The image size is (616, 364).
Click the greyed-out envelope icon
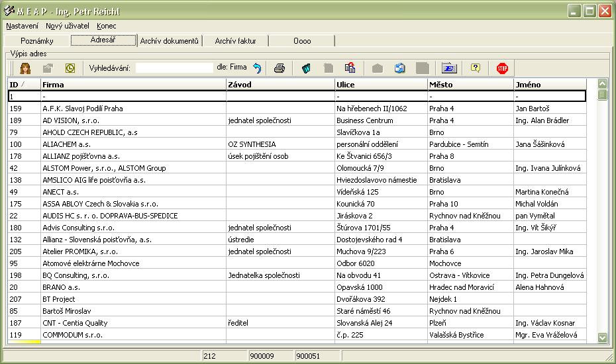coord(377,68)
